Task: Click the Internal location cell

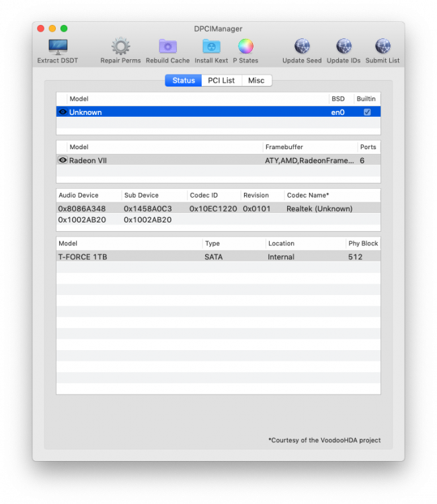Action: (x=281, y=257)
